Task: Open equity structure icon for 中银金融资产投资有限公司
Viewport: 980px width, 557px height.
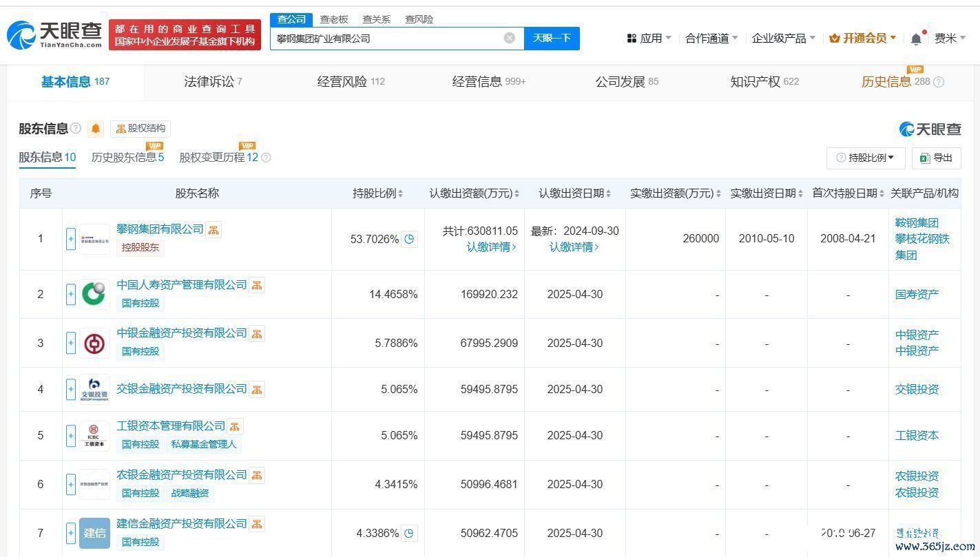Action: tap(257, 334)
